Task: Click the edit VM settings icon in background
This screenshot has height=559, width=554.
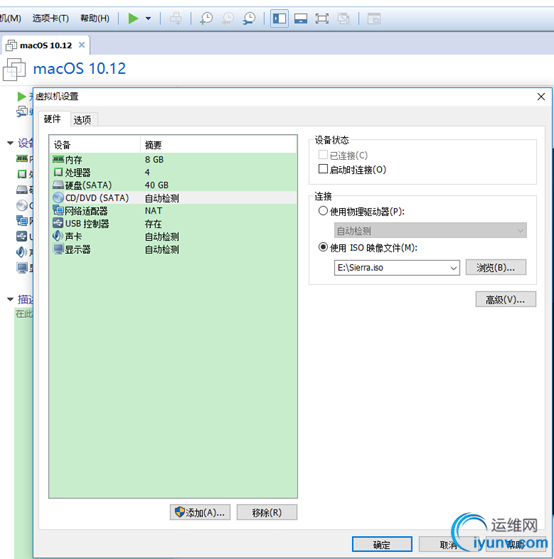Action: [x=22, y=111]
